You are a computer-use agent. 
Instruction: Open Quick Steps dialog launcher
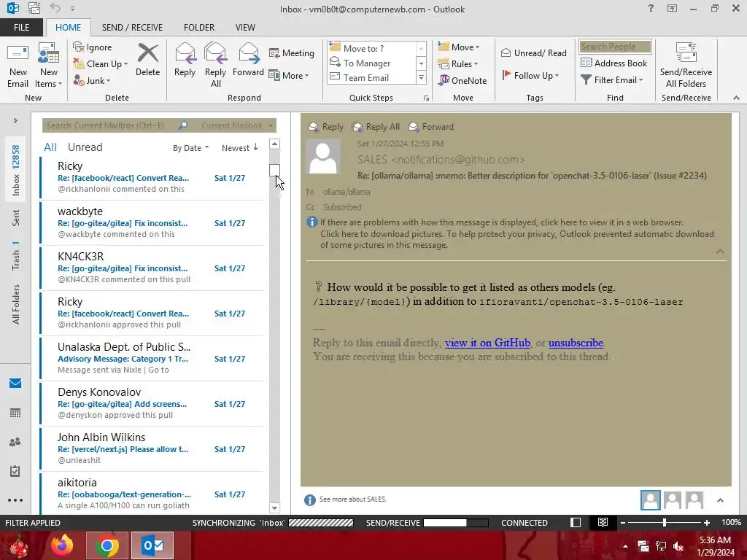click(x=426, y=98)
